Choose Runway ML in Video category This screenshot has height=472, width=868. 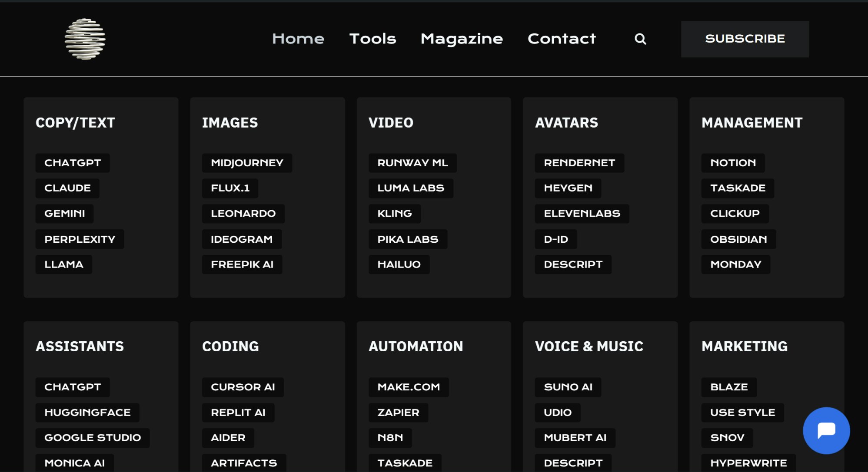(412, 163)
